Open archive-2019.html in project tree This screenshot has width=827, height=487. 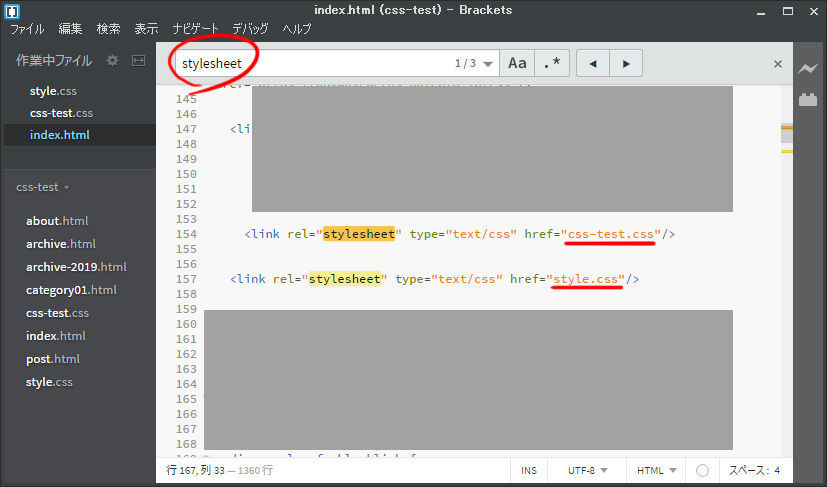coord(76,267)
